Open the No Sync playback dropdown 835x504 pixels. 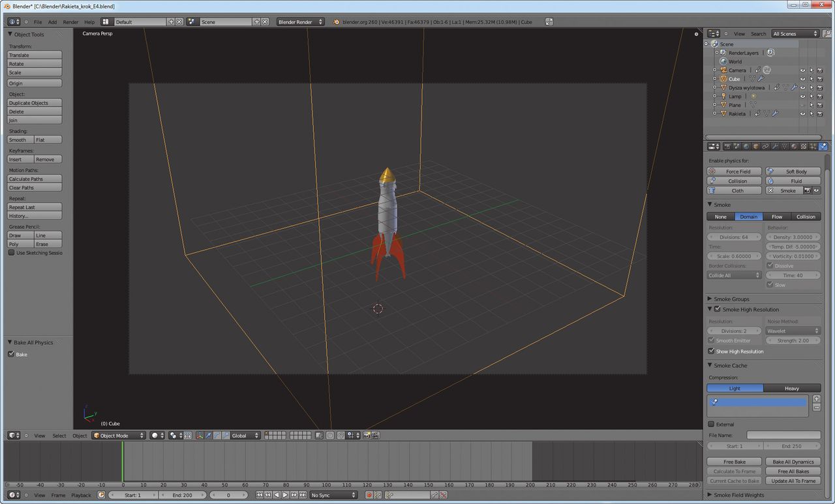[x=334, y=495]
